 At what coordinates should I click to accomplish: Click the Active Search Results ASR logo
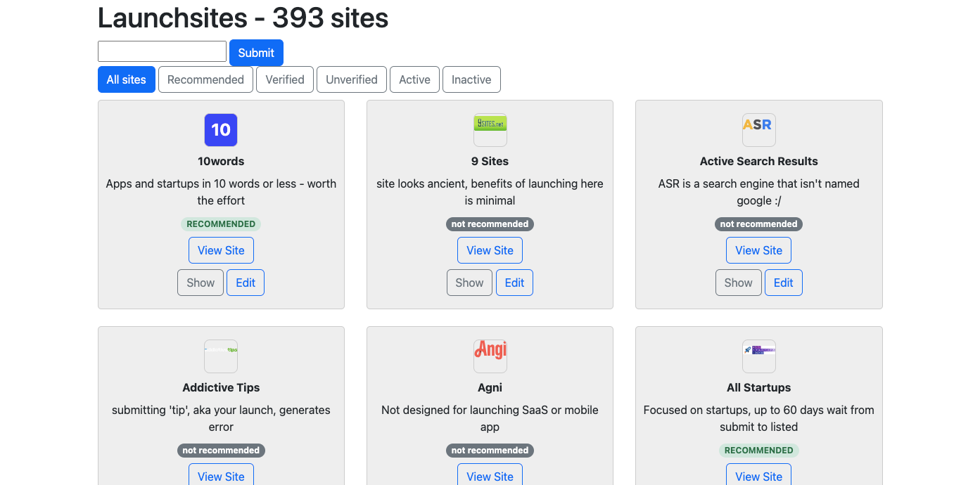click(x=758, y=130)
